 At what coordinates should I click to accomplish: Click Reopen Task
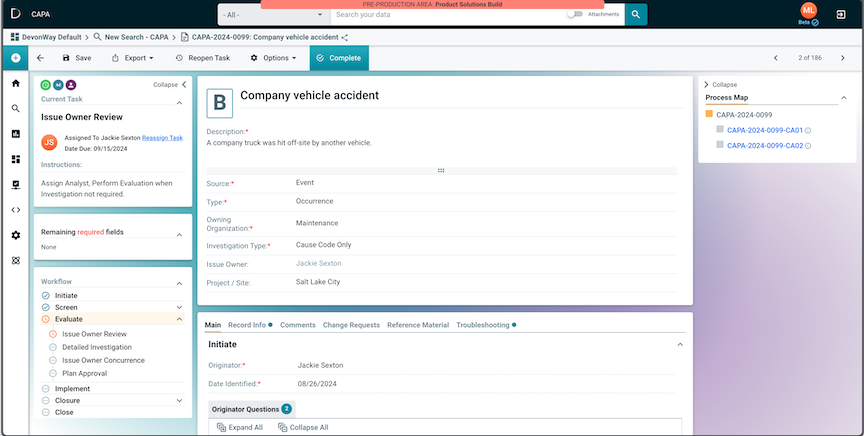tap(202, 58)
